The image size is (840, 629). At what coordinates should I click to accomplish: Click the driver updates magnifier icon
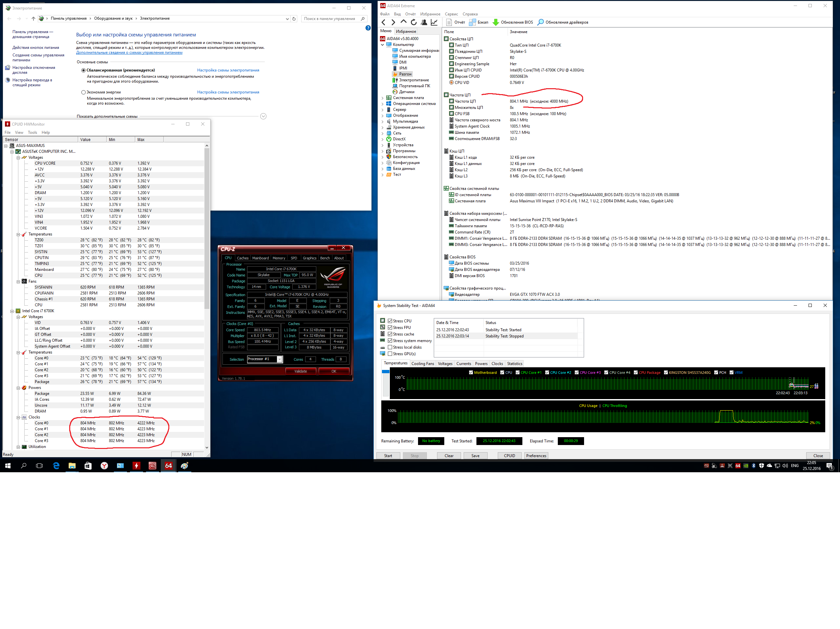(x=540, y=22)
